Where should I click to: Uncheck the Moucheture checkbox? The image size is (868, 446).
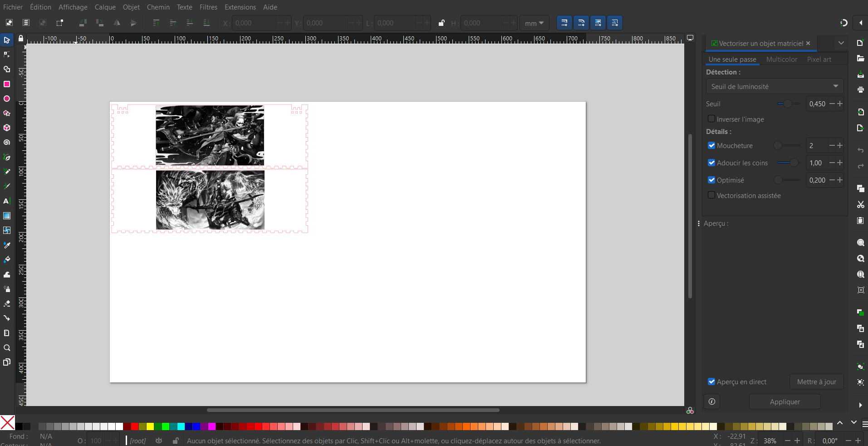tap(711, 145)
